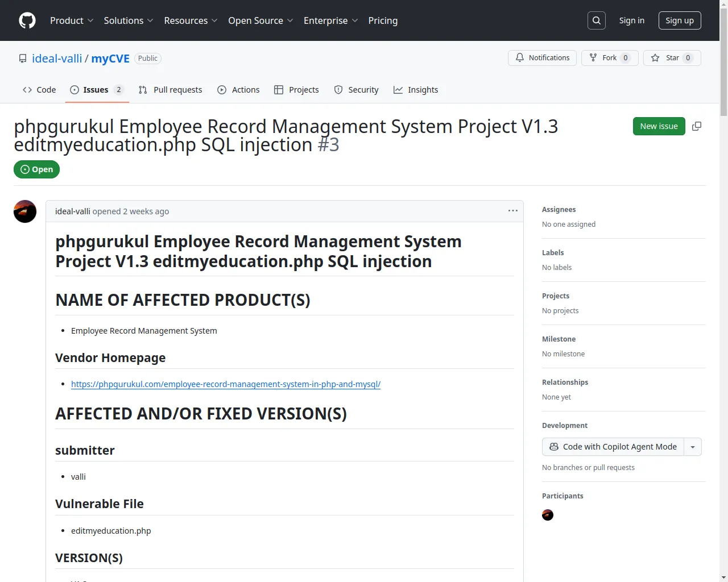Open the Pull requests tab
Viewport: 728px width, 582px height.
tap(170, 90)
